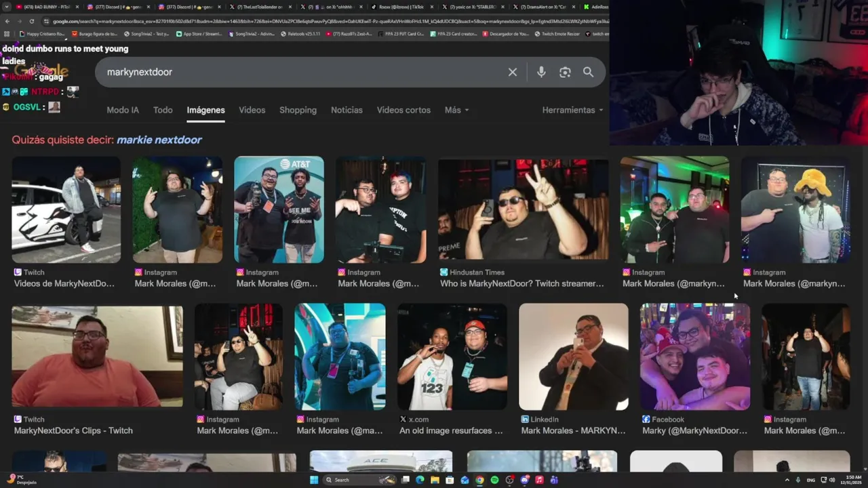Image resolution: width=868 pixels, height=488 pixels.
Task: Open the AT&T backdrop image thumbnail
Action: (x=279, y=209)
